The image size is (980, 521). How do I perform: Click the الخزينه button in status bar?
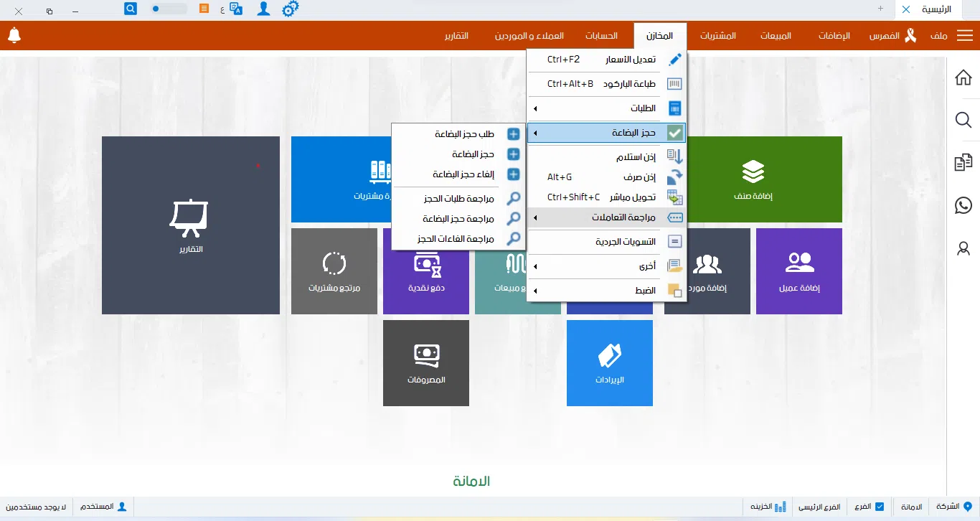click(768, 507)
